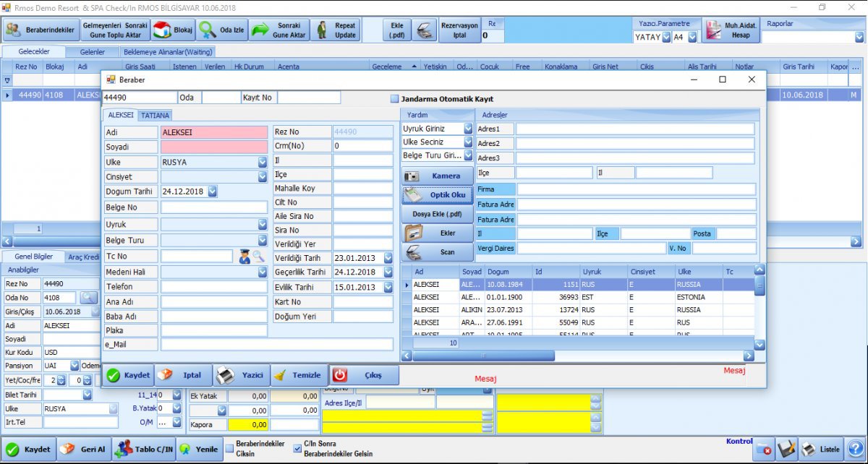The width and height of the screenshot is (868, 464).
Task: Click the Repeat Update button
Action: pos(336,30)
